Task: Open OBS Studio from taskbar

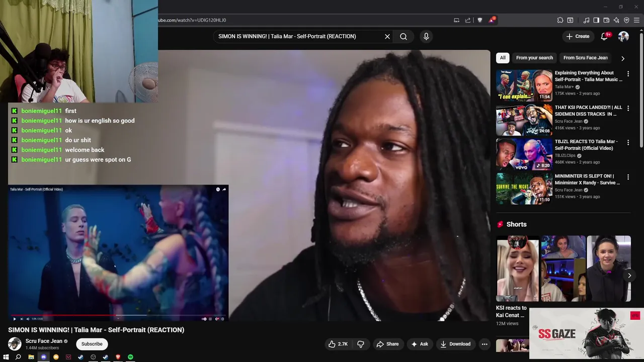Action: 93,357
